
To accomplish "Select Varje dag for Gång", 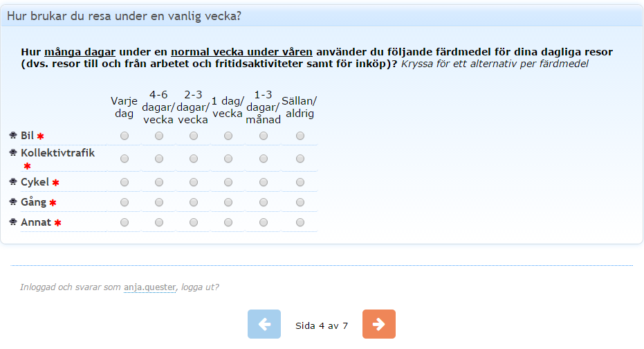I will tap(125, 202).
